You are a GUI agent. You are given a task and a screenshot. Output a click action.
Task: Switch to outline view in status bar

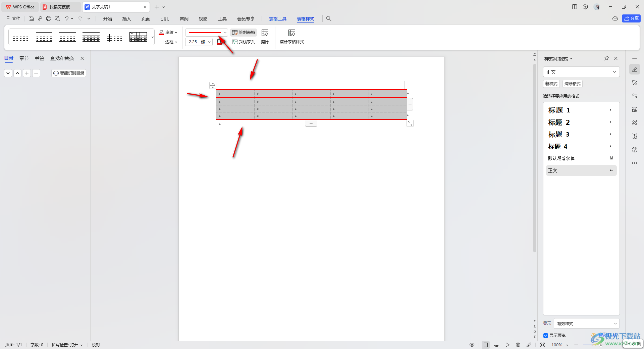[496, 345]
